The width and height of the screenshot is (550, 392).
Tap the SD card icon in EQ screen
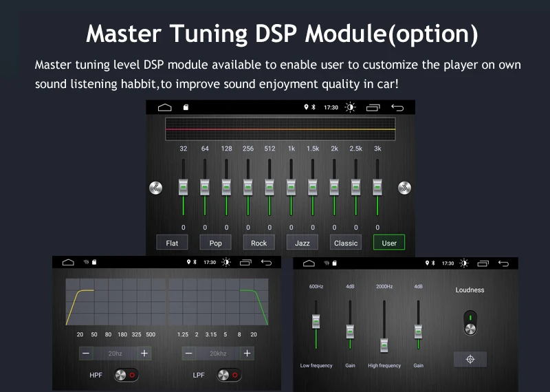point(186,107)
